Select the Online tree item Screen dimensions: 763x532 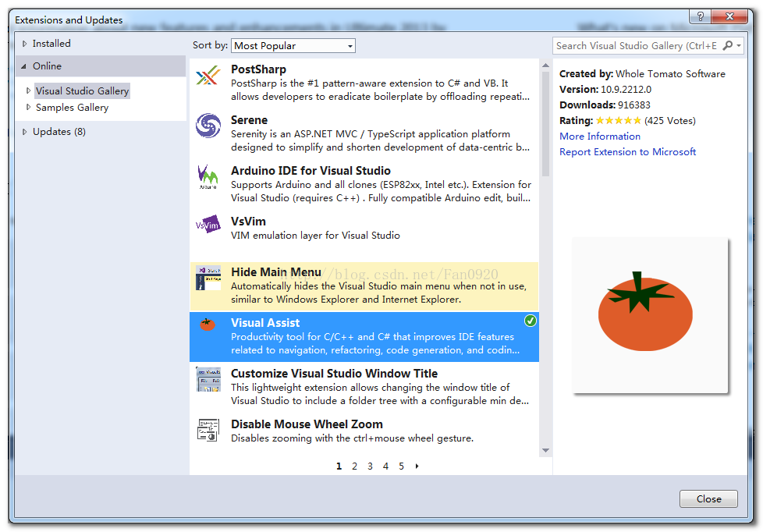[48, 66]
